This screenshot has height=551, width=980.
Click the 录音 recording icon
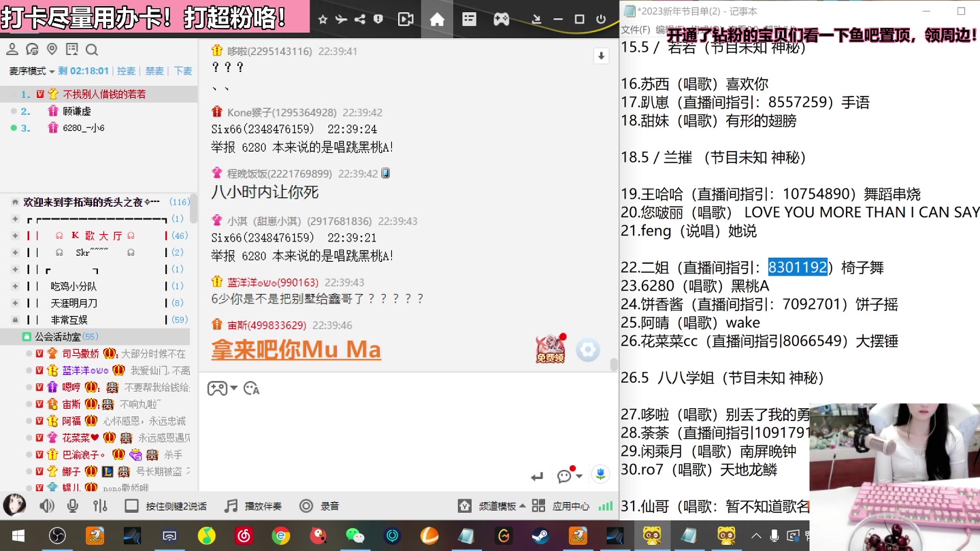pos(308,505)
